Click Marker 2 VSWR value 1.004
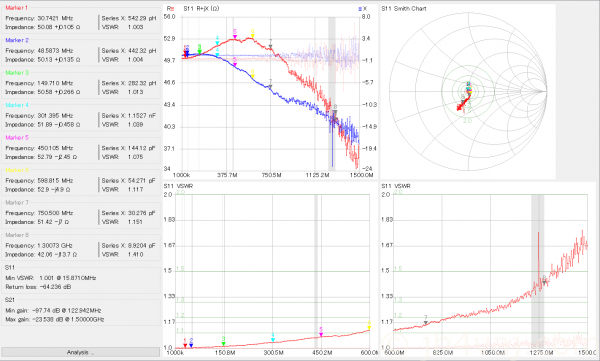Image resolution: width=600 pixels, height=361 pixels. tap(135, 60)
